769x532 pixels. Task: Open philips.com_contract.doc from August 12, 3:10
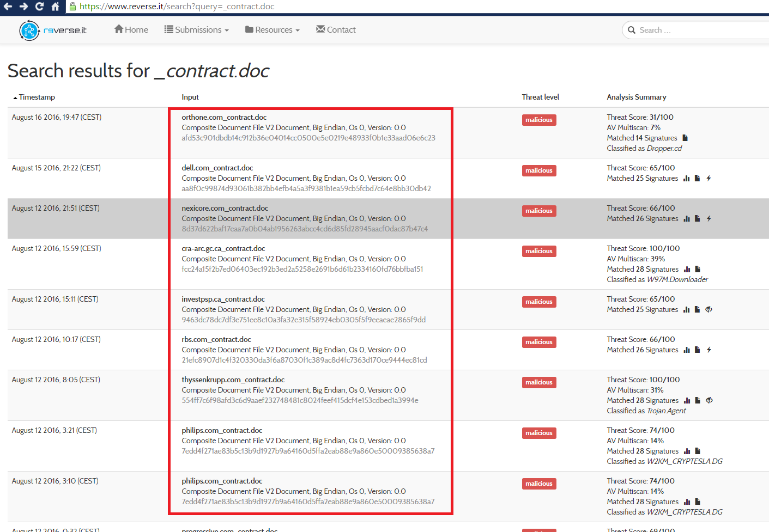pos(222,481)
